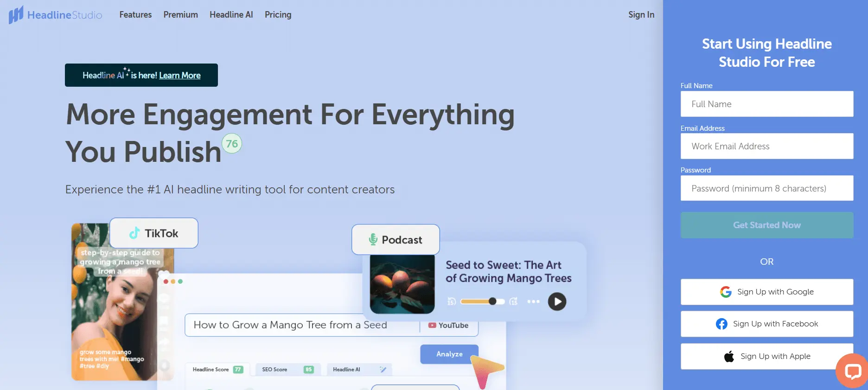Open the Features menu item
Screen dimensions: 868x390
135,15
